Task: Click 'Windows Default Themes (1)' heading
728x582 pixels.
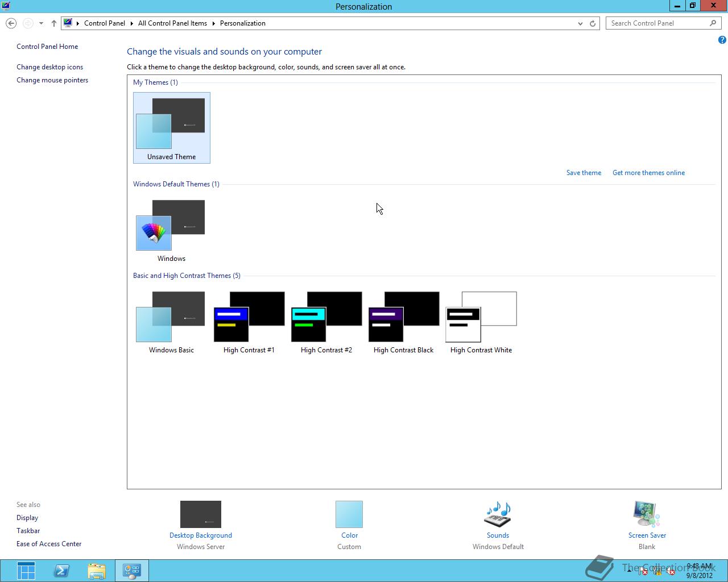Action: pyautogui.click(x=176, y=184)
